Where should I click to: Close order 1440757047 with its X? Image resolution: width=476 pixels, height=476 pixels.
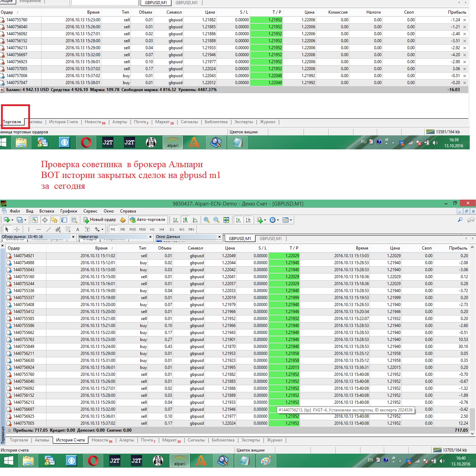464,83
